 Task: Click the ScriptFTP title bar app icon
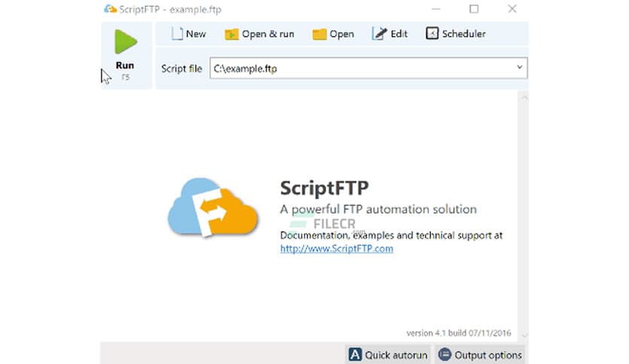click(110, 9)
